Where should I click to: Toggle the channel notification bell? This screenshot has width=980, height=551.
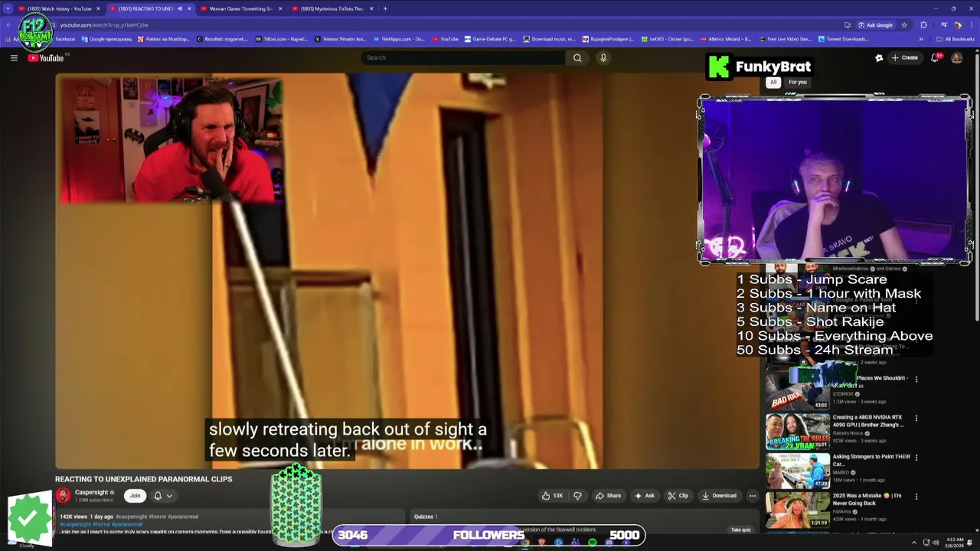158,496
